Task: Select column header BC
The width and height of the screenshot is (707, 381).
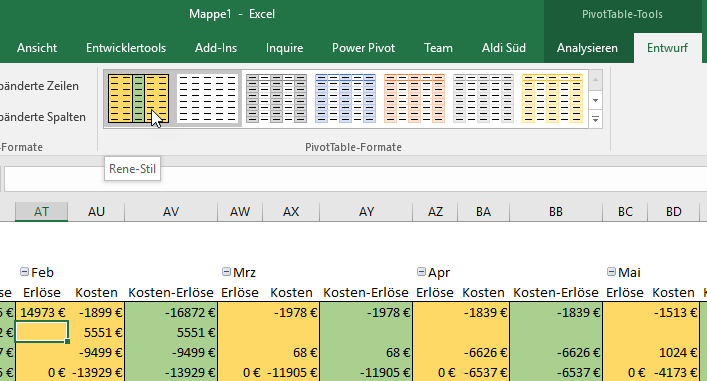Action: [x=625, y=211]
